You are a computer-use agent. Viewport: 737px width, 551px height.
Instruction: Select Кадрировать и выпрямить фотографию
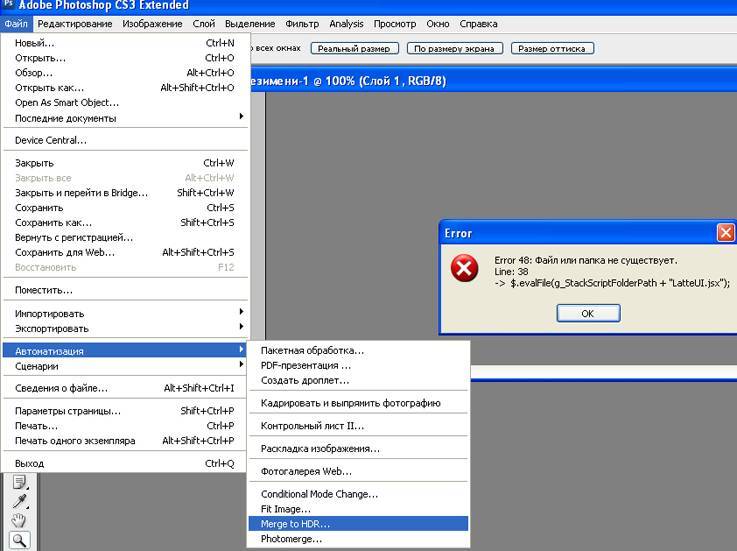[x=358, y=403]
